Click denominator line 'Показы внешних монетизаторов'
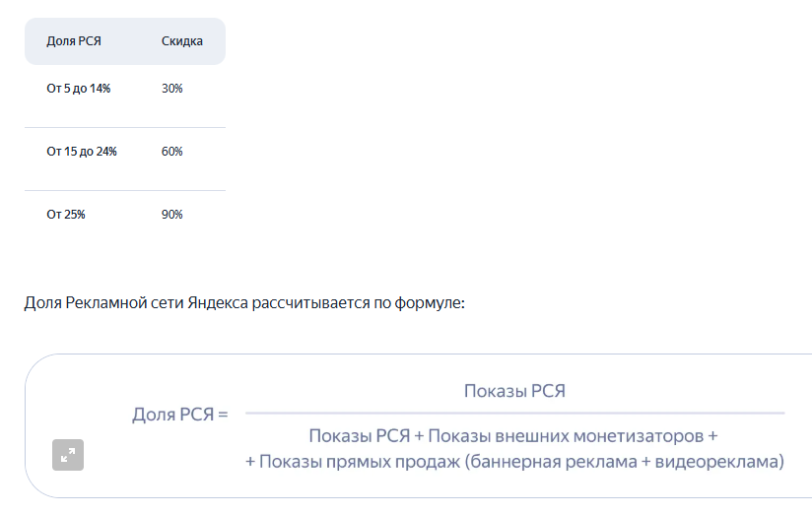The height and width of the screenshot is (515, 812). coord(566,436)
